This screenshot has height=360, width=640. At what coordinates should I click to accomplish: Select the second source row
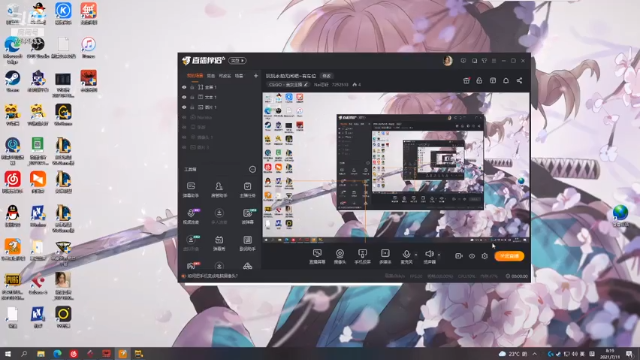(220, 97)
